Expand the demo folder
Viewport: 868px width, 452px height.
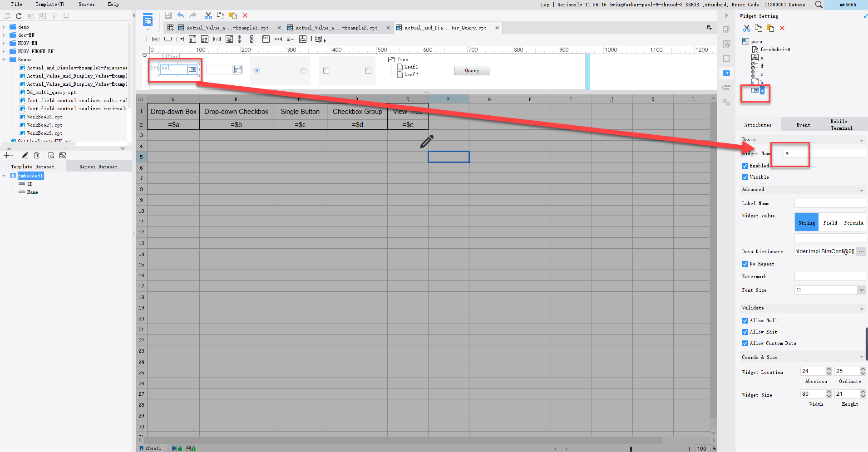pyautogui.click(x=4, y=27)
